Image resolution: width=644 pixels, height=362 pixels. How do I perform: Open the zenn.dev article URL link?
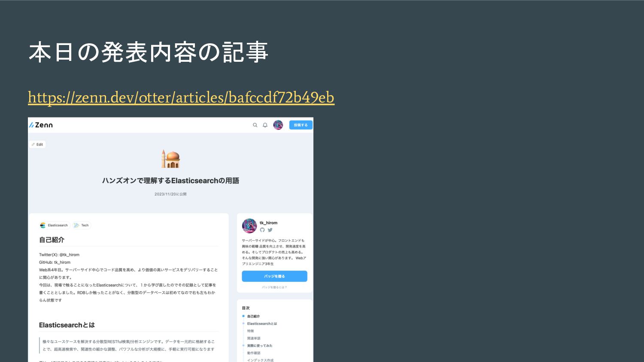(x=181, y=97)
